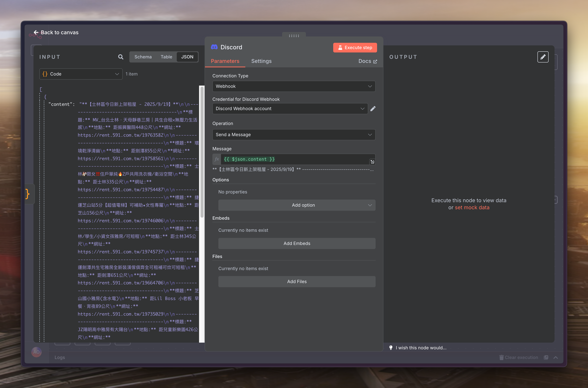588x388 pixels.
Task: Open the Settings tab
Action: click(x=261, y=61)
